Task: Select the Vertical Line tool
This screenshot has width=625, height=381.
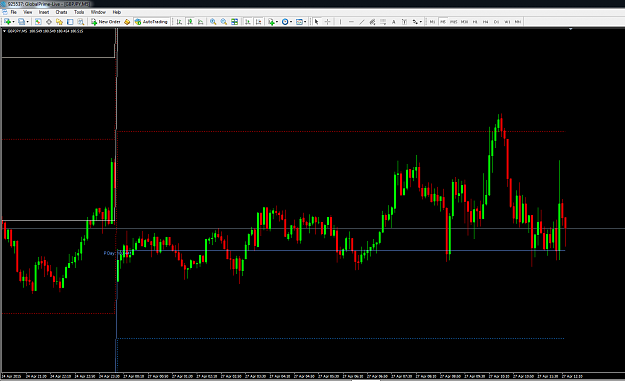Action: pyautogui.click(x=340, y=22)
